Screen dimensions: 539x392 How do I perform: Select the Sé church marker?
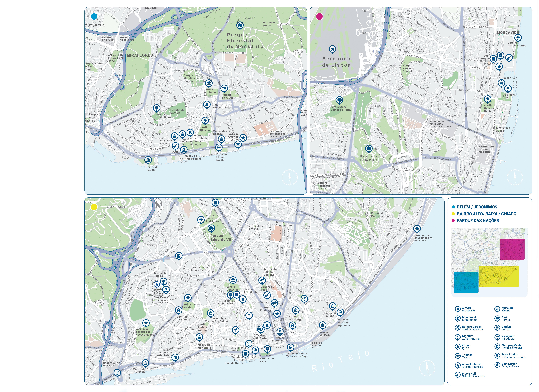click(293, 325)
